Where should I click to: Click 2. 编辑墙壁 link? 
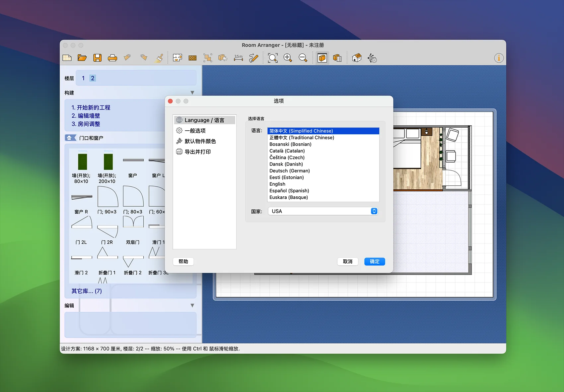click(86, 116)
